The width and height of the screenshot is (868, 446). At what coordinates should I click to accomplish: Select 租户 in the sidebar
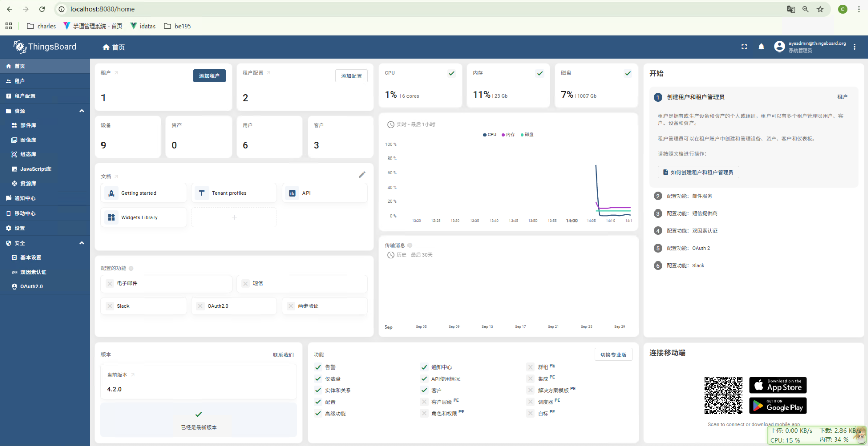(45, 81)
